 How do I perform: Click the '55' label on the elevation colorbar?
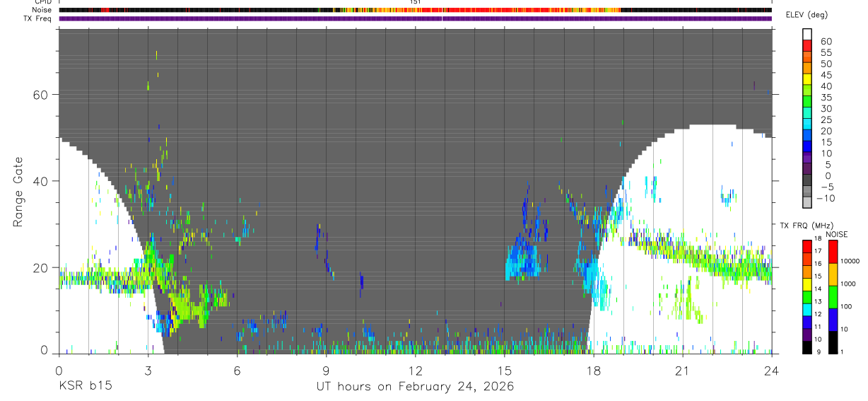point(826,53)
